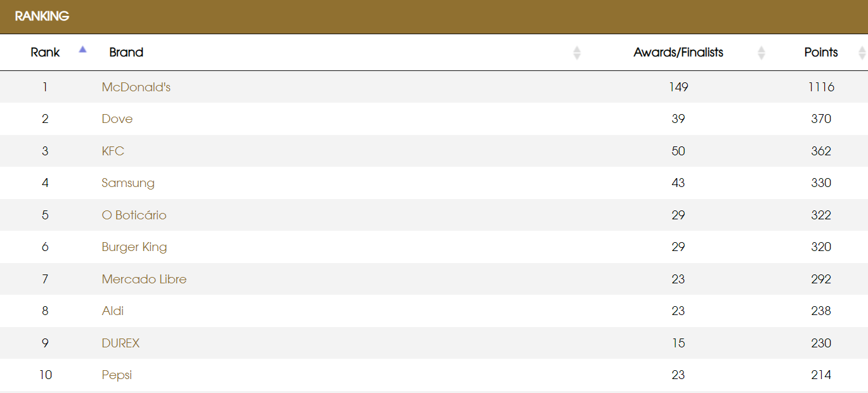The height and width of the screenshot is (393, 868).
Task: Open the KFC brand link
Action: click(x=113, y=151)
